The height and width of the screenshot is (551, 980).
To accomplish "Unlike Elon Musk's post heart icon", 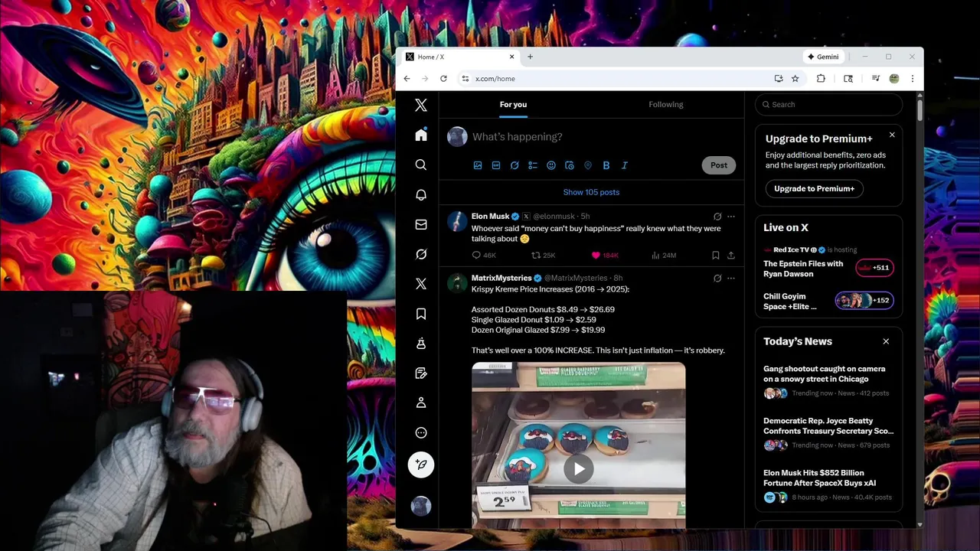I will [x=596, y=255].
